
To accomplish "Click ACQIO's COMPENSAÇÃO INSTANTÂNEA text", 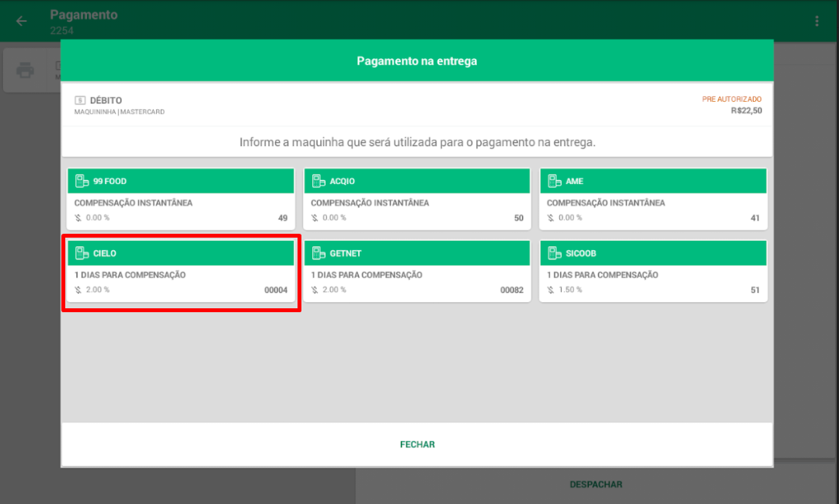I will click(x=370, y=203).
